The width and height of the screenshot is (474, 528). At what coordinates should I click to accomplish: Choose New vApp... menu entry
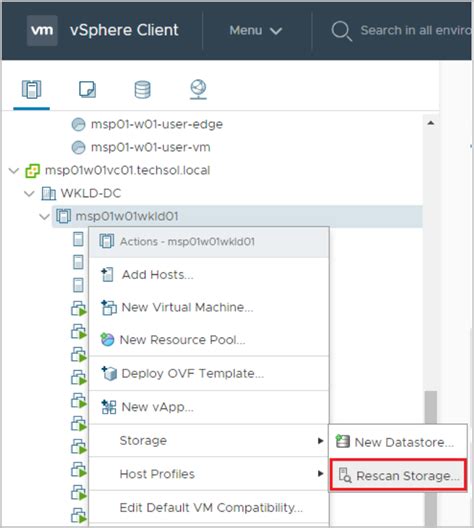point(209,407)
